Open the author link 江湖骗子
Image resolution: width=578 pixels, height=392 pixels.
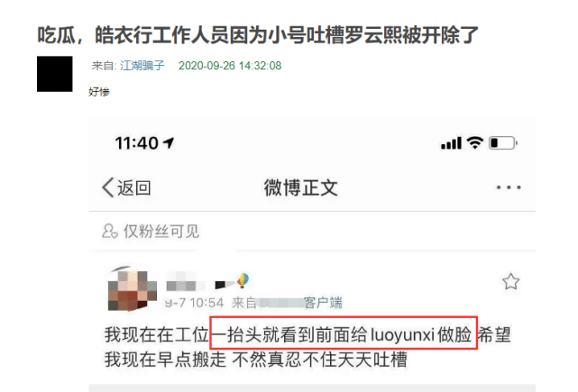click(x=142, y=66)
